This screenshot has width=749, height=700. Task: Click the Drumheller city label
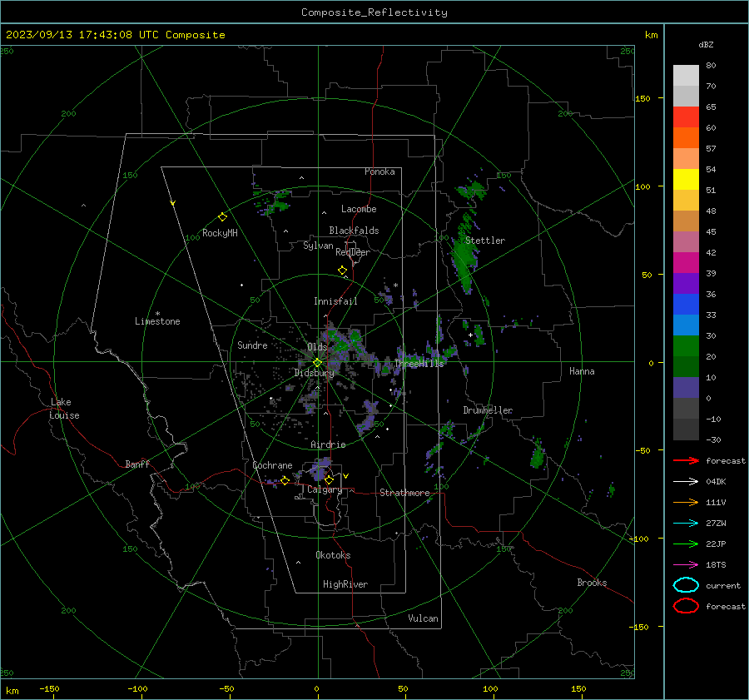click(x=488, y=410)
